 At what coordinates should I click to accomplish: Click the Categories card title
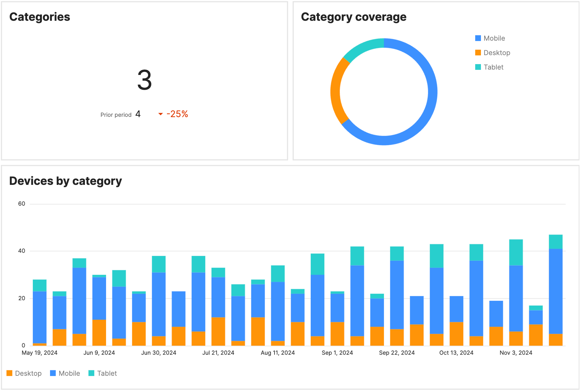pos(39,17)
